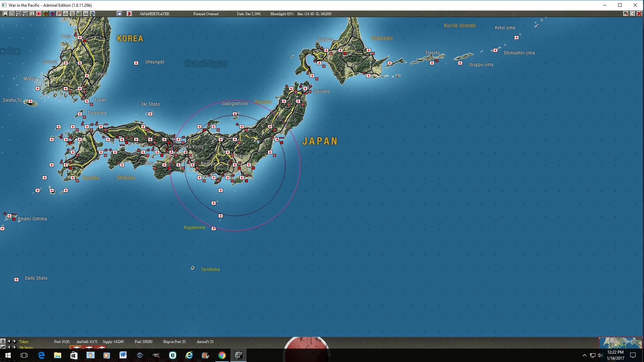
Task: Select the Uruppu-jima base marker
Action: coord(460,63)
